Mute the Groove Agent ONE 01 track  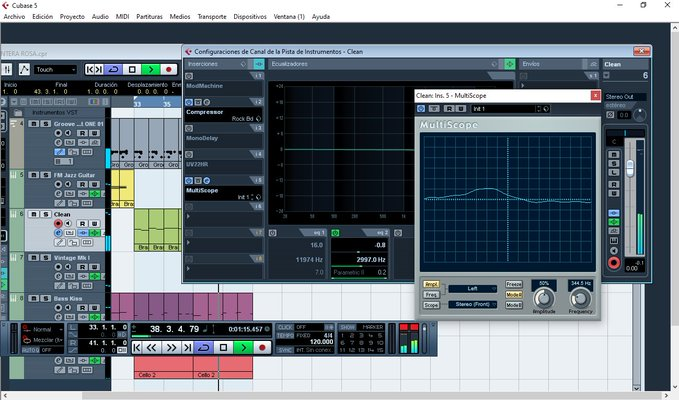[x=34, y=124]
